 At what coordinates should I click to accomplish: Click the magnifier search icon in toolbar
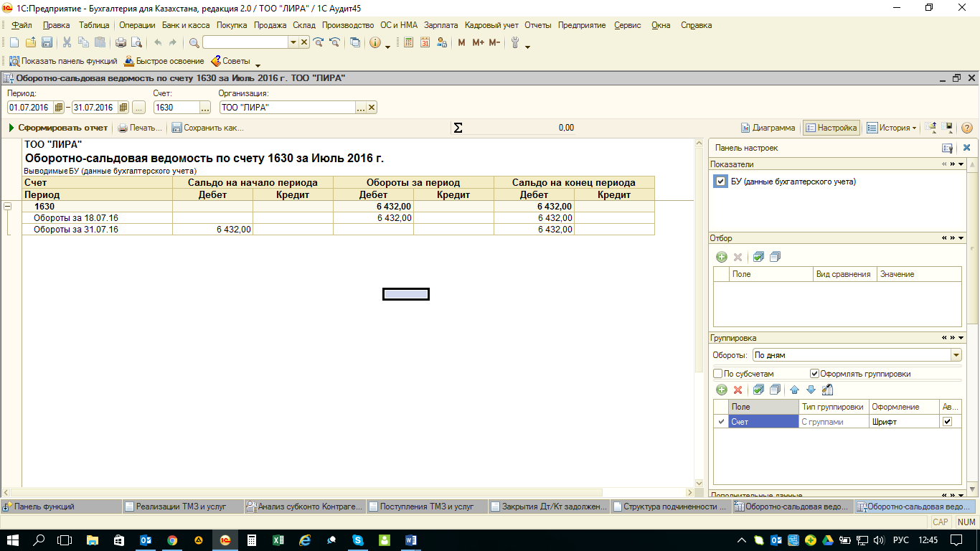194,43
